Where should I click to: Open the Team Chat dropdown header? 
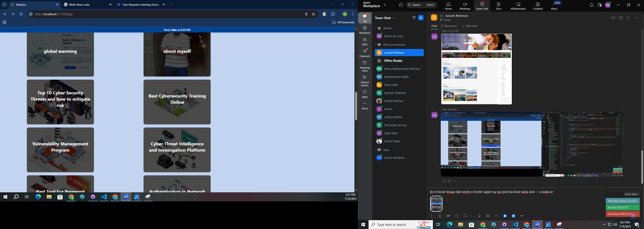(x=385, y=18)
